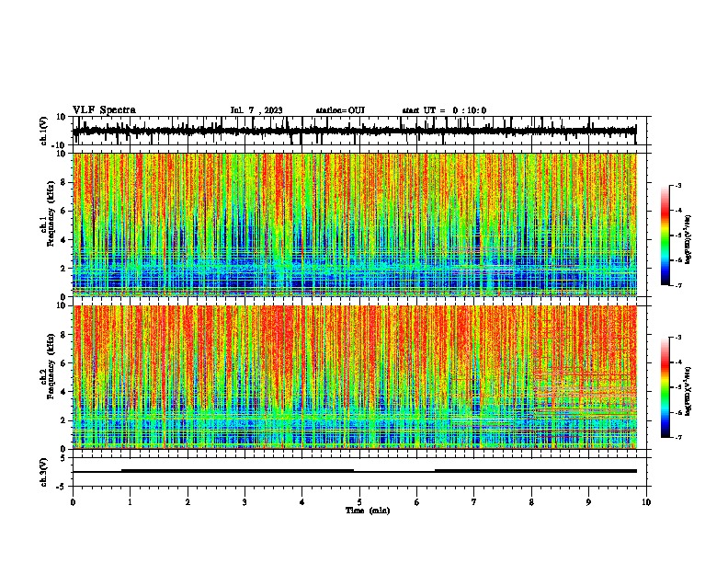Click inside the ch.1 frequency spectrogram
This screenshot has width=728, height=563.
tap(355, 224)
